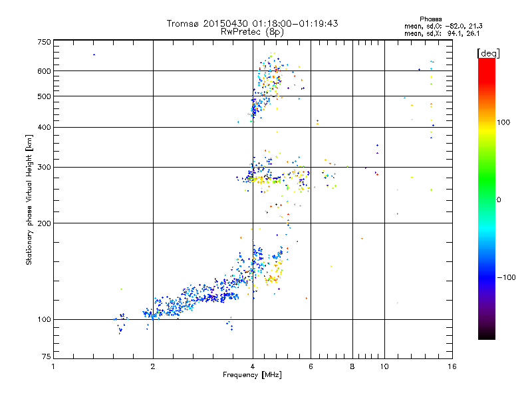Click the y-axis tick label '300'

44,168
